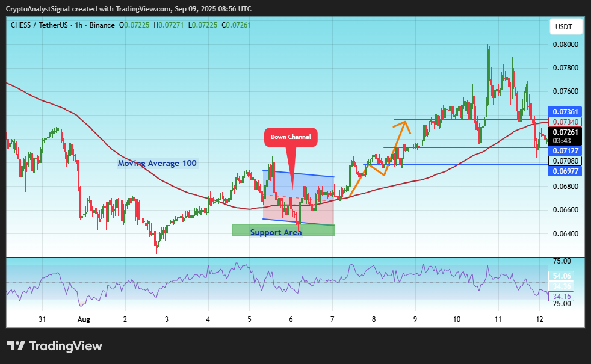Click the green Support Area box
The width and height of the screenshot is (591, 364).
coord(283,230)
